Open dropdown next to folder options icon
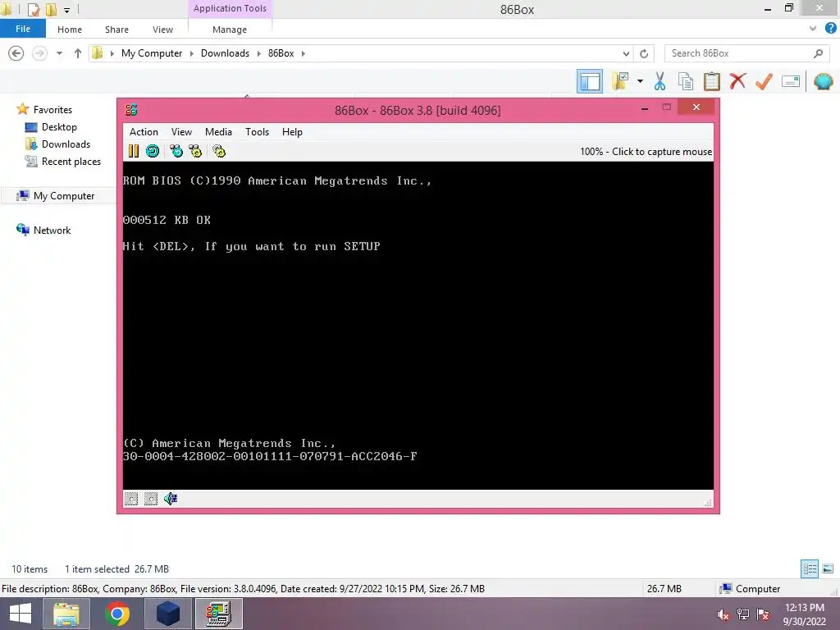840x630 pixels. tap(640, 81)
